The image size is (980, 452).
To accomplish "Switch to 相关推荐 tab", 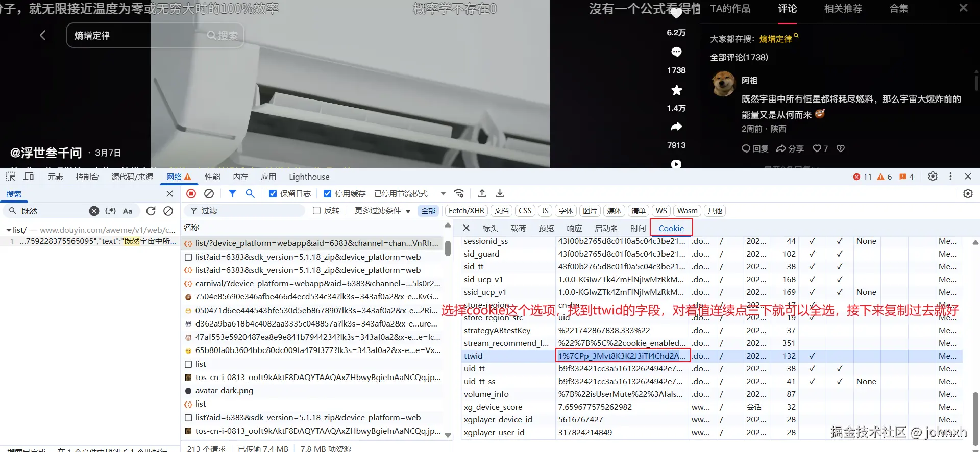I will click(843, 9).
